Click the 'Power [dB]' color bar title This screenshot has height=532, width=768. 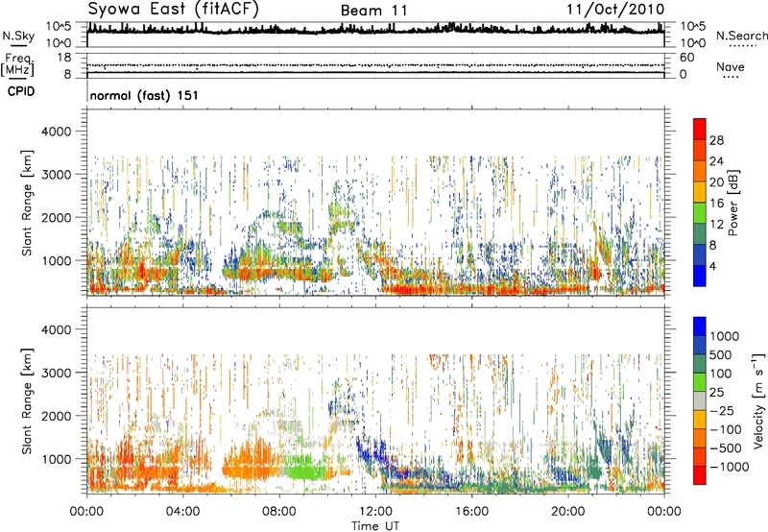point(733,203)
